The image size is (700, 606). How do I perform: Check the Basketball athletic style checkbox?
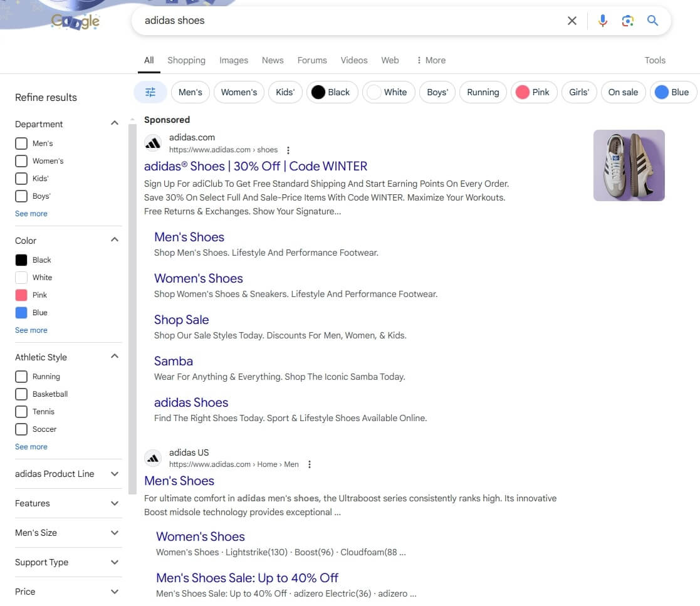click(x=21, y=394)
